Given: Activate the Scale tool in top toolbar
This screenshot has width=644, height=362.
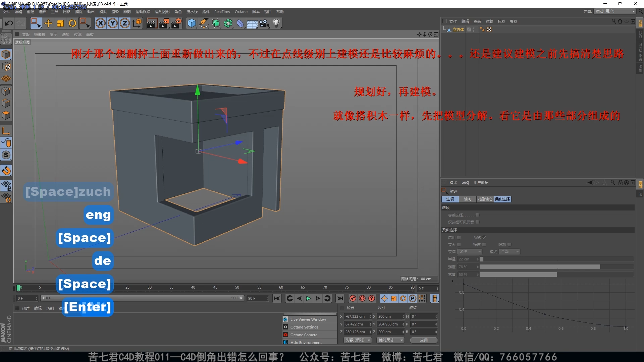Looking at the screenshot, I should (x=60, y=23).
